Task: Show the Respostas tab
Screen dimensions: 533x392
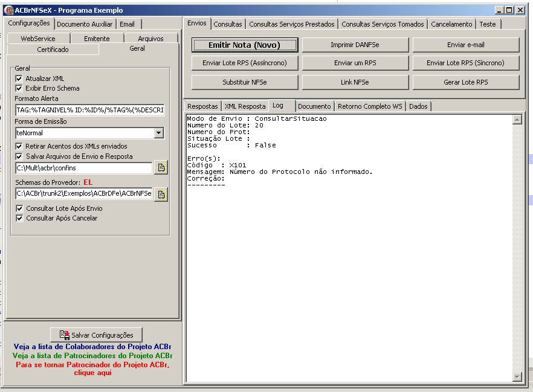Action: [202, 106]
